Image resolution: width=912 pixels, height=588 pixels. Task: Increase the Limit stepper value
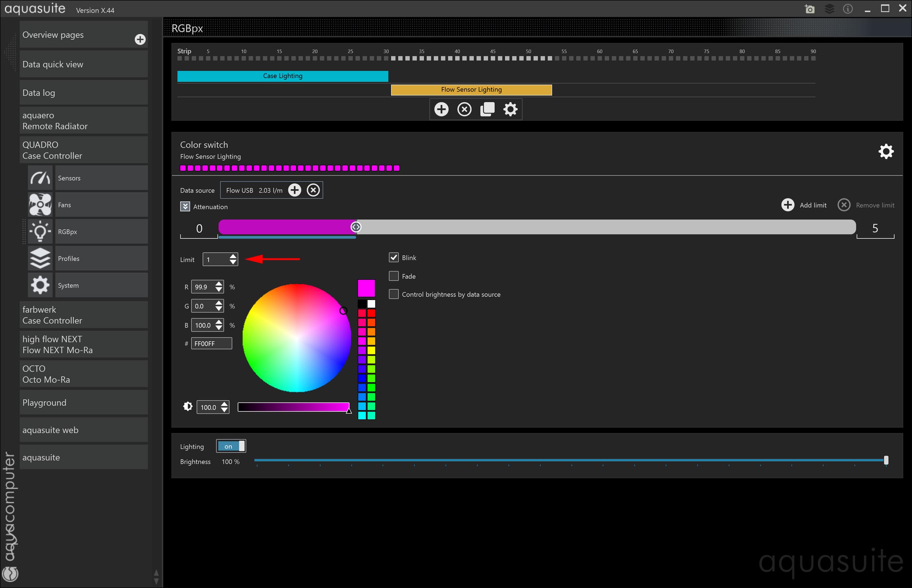coord(233,256)
